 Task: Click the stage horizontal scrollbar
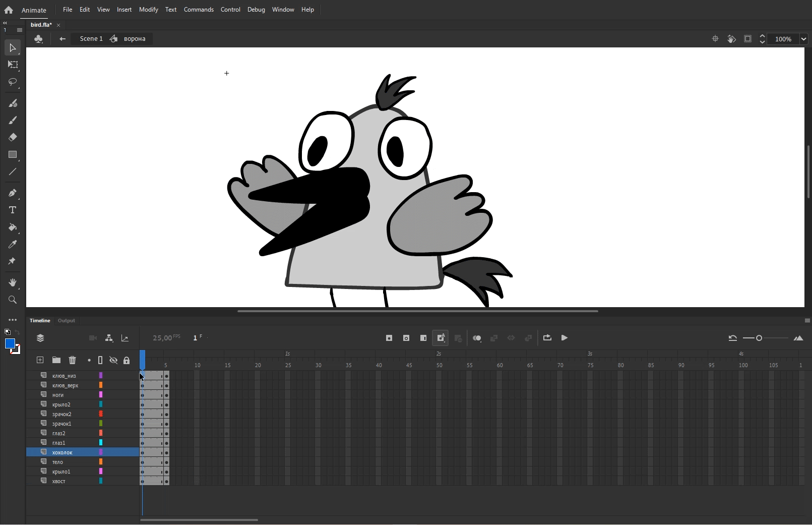pyautogui.click(x=418, y=311)
